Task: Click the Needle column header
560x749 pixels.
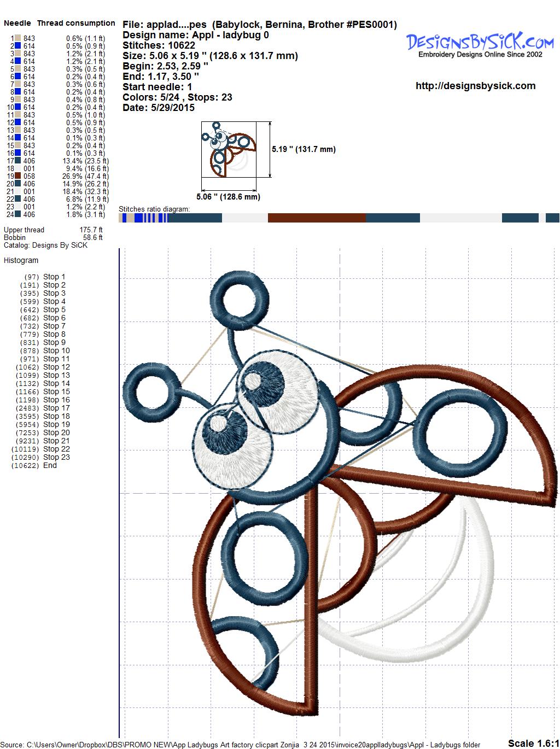Action: (17, 23)
